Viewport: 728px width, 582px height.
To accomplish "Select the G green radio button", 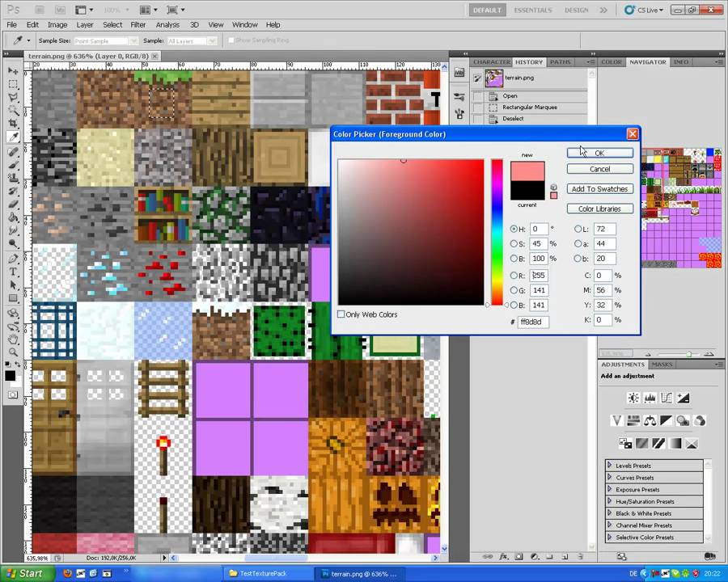I will tap(514, 290).
